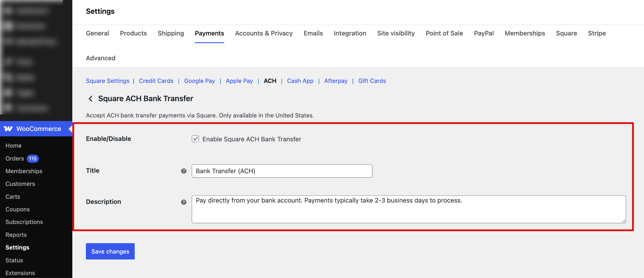Click the help icon next to Title
644x278 pixels.
point(184,171)
